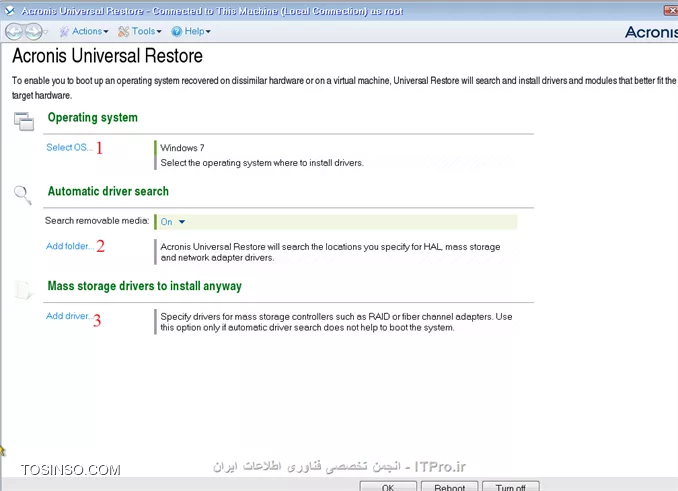This screenshot has height=491, width=678.
Task: Click the Acronis Universal Restore page title
Action: [107, 56]
